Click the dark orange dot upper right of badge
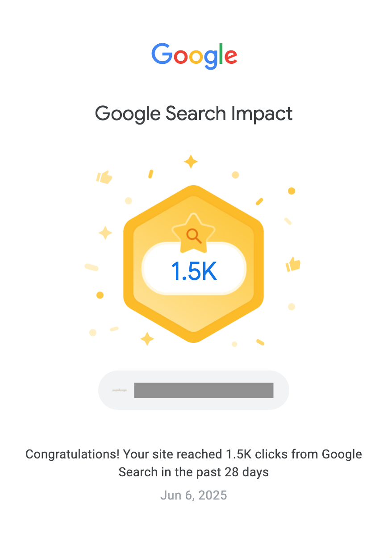392x558 pixels. [x=292, y=191]
